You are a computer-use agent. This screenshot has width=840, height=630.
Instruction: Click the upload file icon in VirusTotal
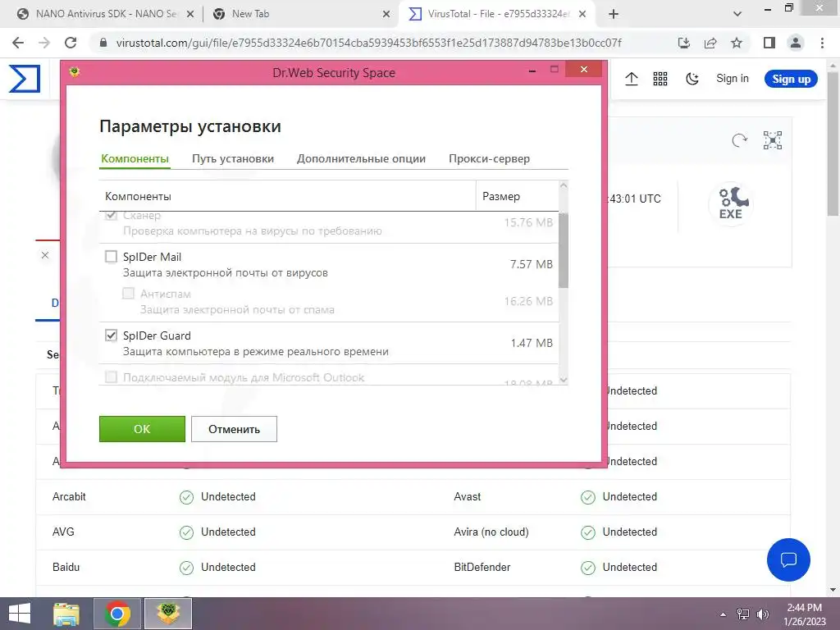[x=632, y=80]
